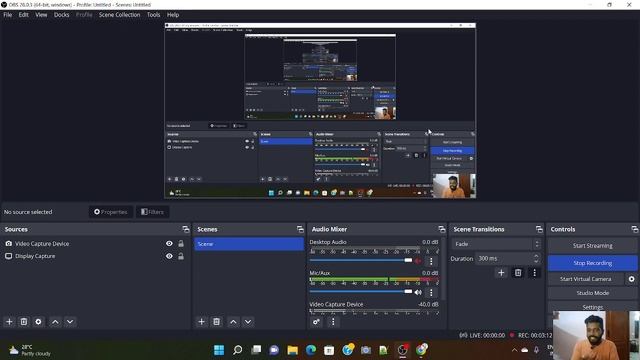Viewport: 640px width, 360px height.
Task: Select Video Capture Device source row
Action: pos(95,244)
